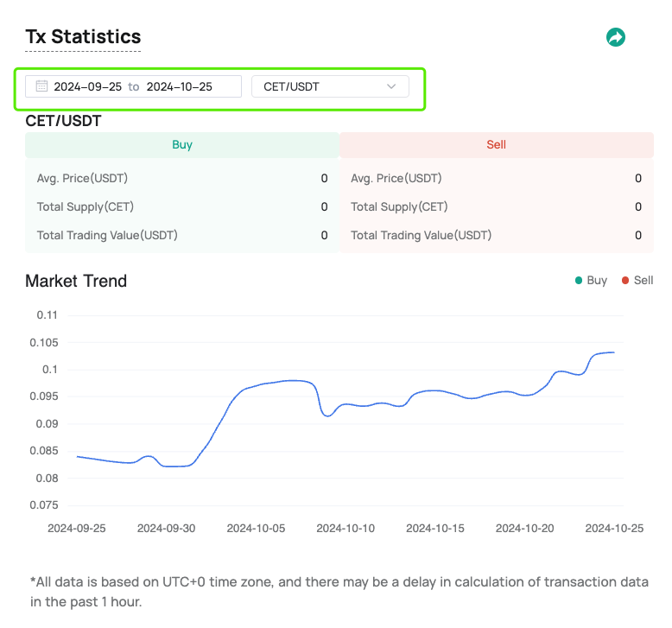
Task: Edit the start date 2024-09-25
Action: pyautogui.click(x=87, y=86)
